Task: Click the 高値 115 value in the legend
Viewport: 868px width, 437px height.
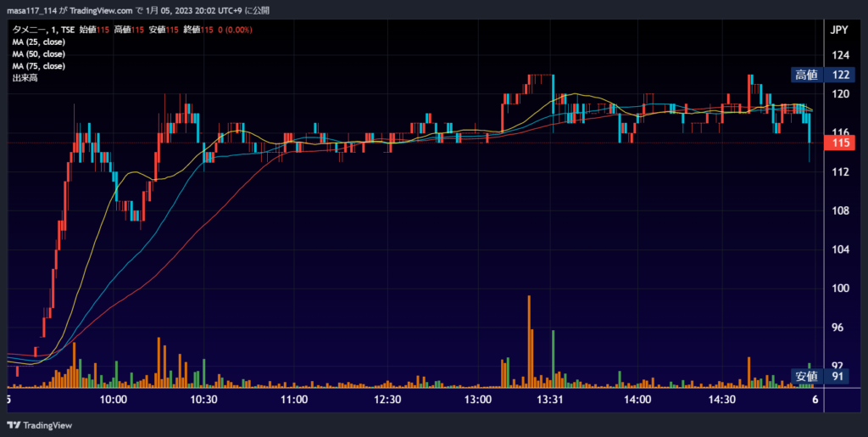Action: tap(130, 30)
